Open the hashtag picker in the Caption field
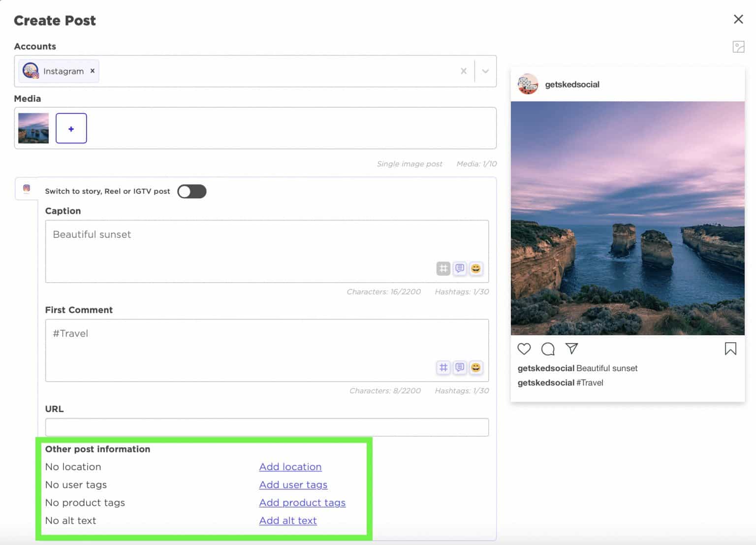Screen dimensions: 756x545 (x=443, y=268)
